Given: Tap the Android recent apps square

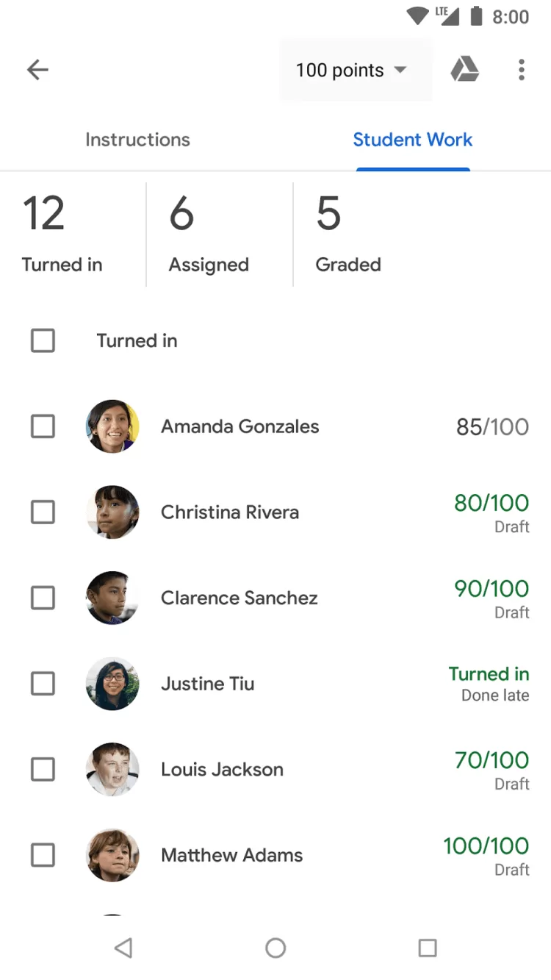Looking at the screenshot, I should (427, 948).
